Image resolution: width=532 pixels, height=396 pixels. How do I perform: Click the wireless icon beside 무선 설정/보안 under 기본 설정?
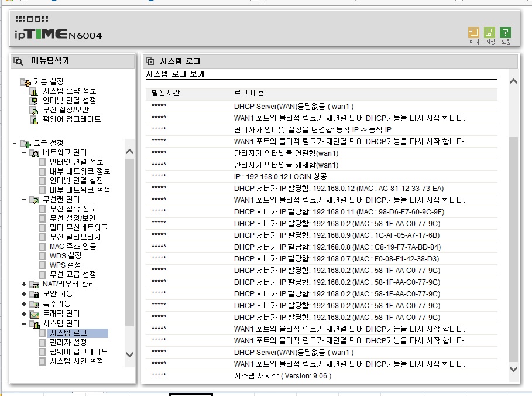34,110
